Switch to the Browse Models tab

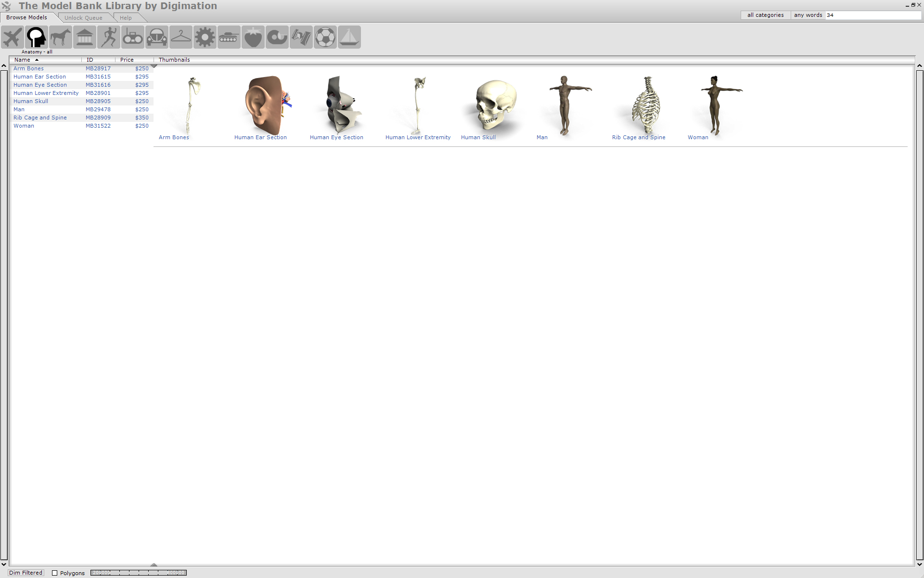27,17
